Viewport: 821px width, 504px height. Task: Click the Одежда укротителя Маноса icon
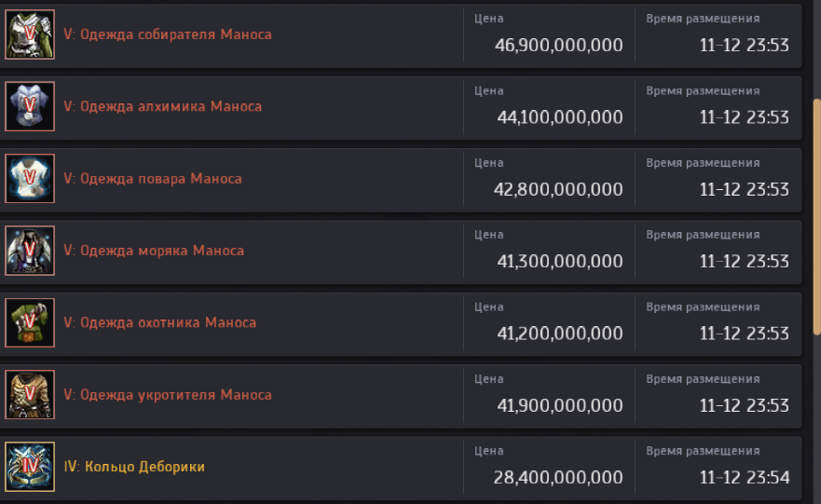31,395
